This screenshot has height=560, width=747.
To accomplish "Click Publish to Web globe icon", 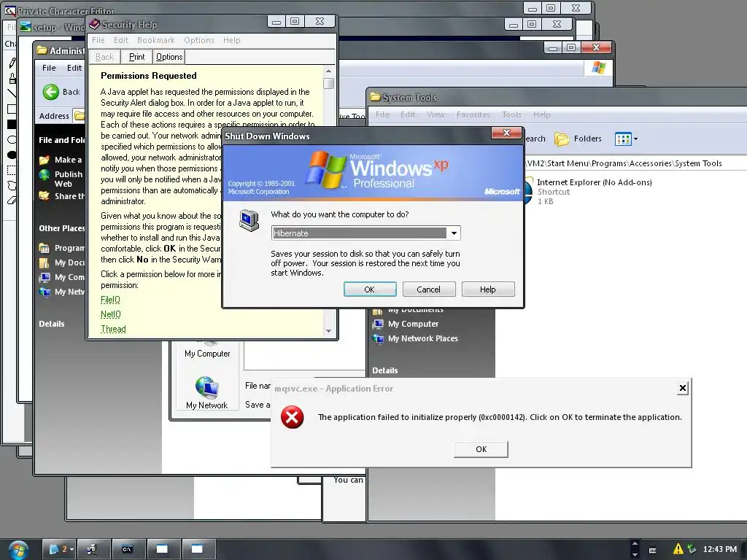I will 44,175.
